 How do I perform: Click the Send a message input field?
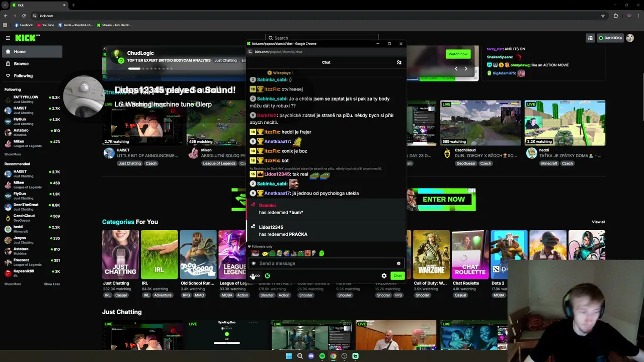(x=326, y=263)
